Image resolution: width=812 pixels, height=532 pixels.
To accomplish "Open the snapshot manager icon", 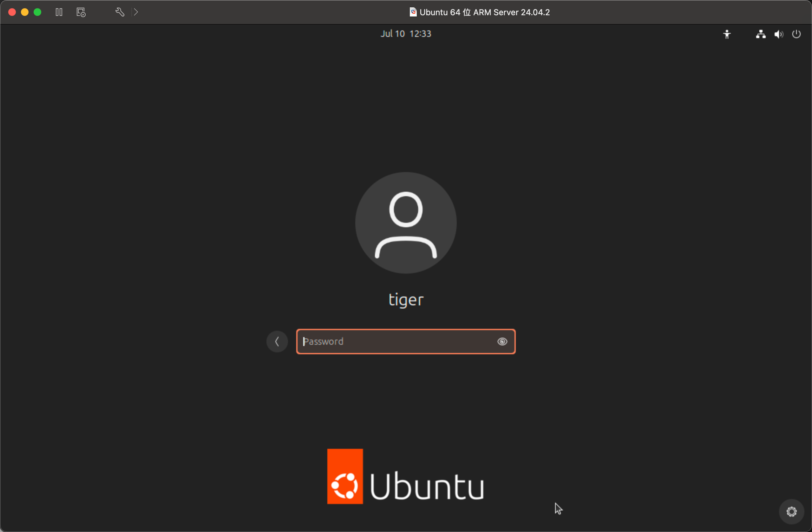I will tap(81, 12).
